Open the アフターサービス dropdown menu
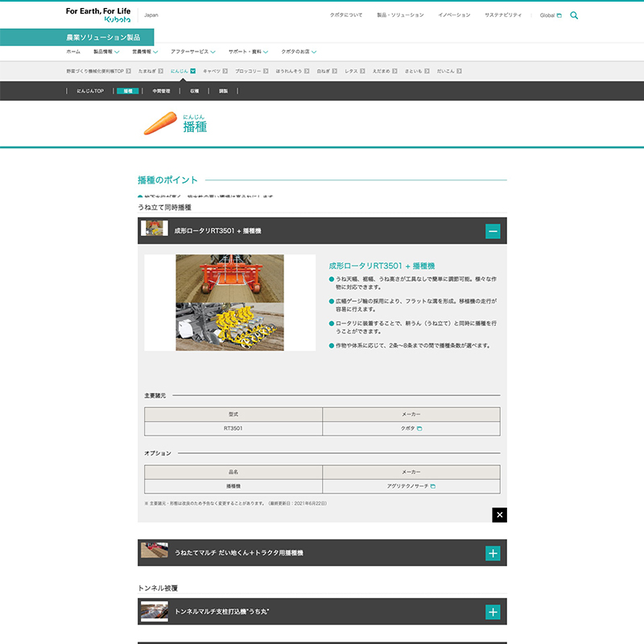Image resolution: width=644 pixels, height=644 pixels. coord(192,52)
